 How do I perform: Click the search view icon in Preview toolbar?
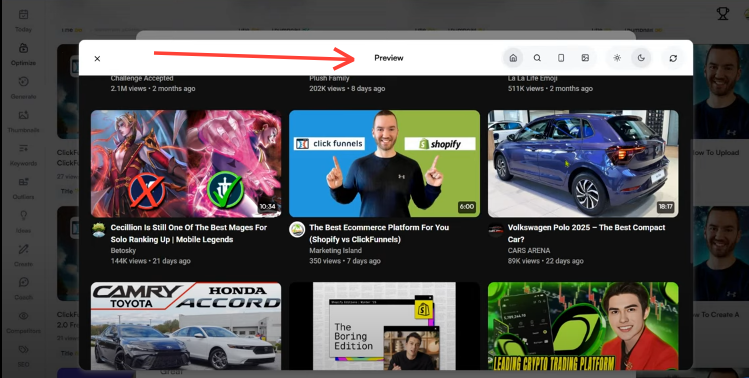point(537,58)
